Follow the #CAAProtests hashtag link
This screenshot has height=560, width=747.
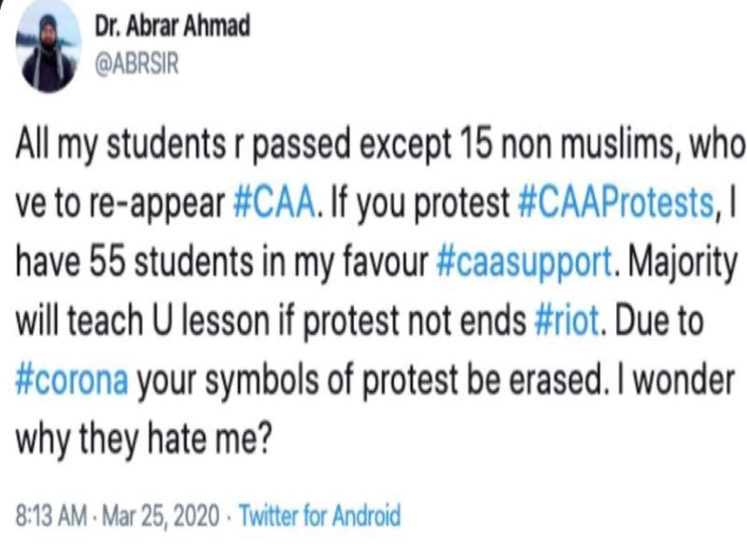(615, 203)
